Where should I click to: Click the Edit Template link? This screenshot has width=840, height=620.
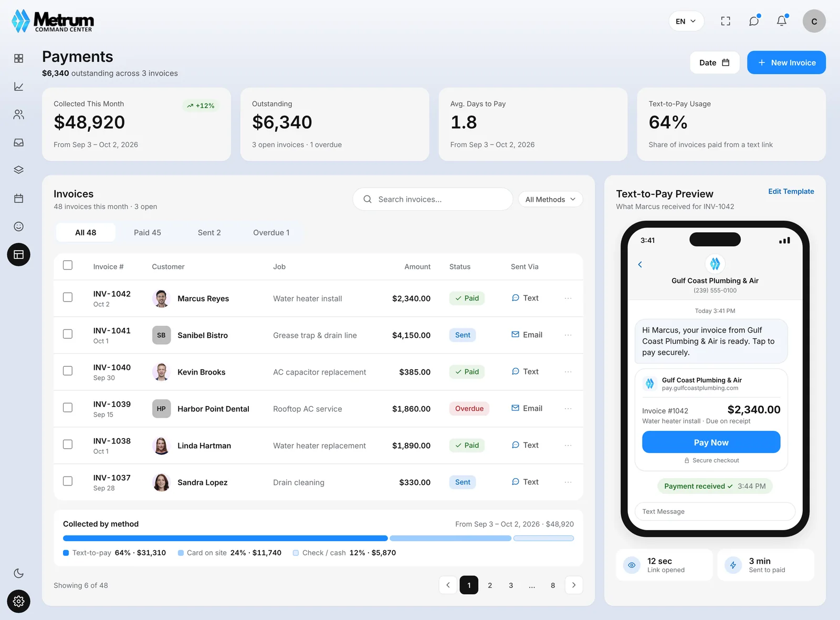click(791, 191)
